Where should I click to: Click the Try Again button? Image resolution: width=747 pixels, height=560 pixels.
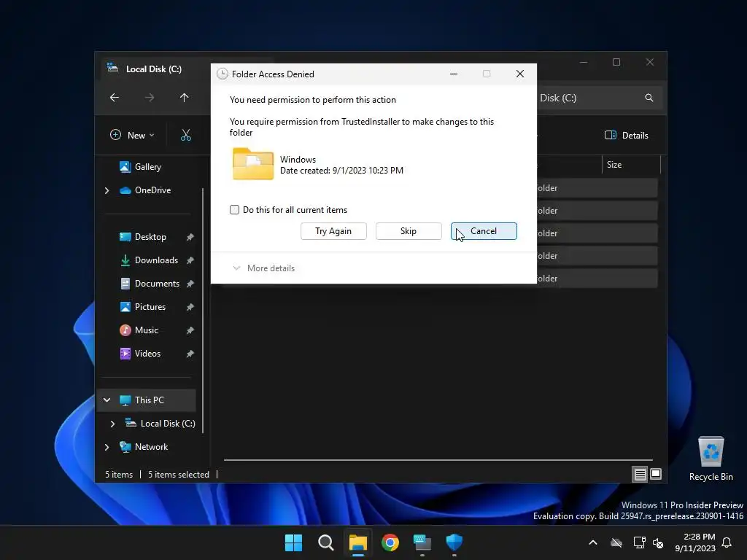tap(333, 231)
